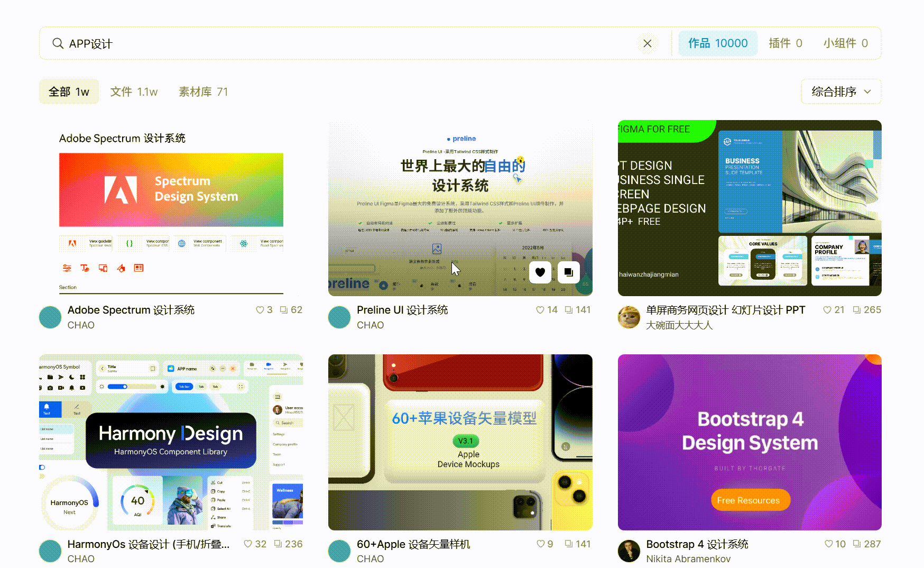Click copy icon with 236 on HarmonyOs
Screen dimensions: 924x568
tap(278, 544)
